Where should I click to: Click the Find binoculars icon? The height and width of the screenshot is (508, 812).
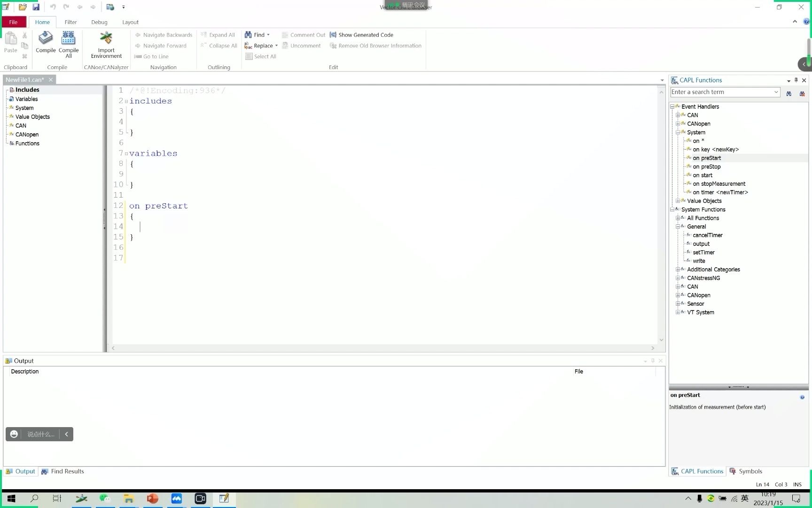point(248,35)
